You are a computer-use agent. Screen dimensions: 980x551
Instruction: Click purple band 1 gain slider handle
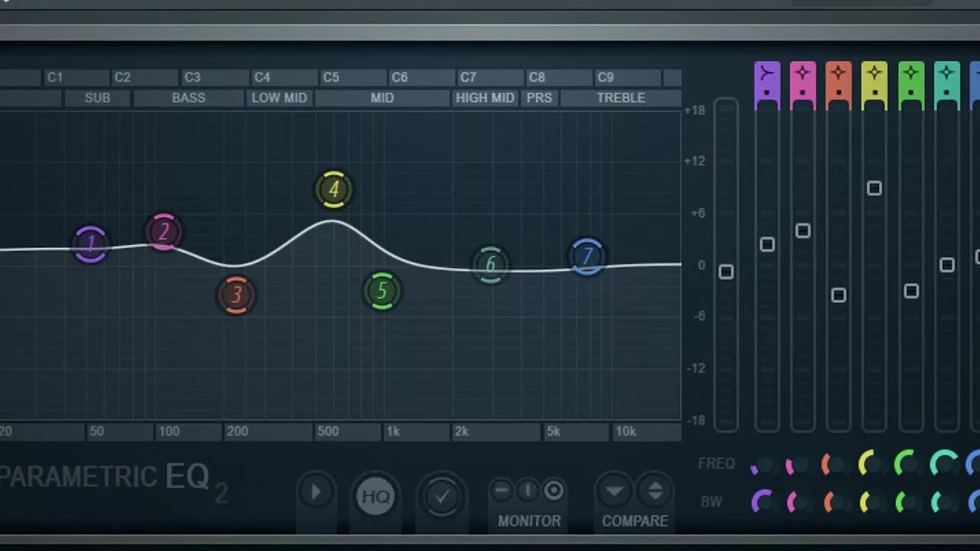point(767,244)
